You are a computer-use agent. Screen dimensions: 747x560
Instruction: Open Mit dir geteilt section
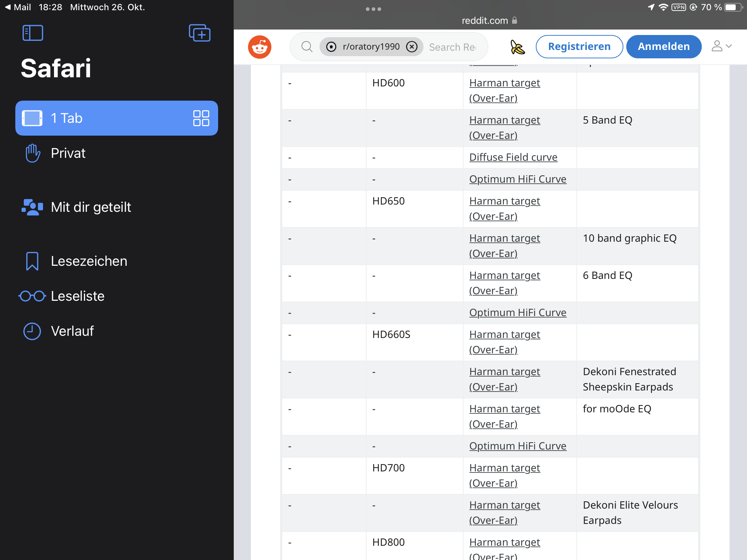tap(117, 207)
